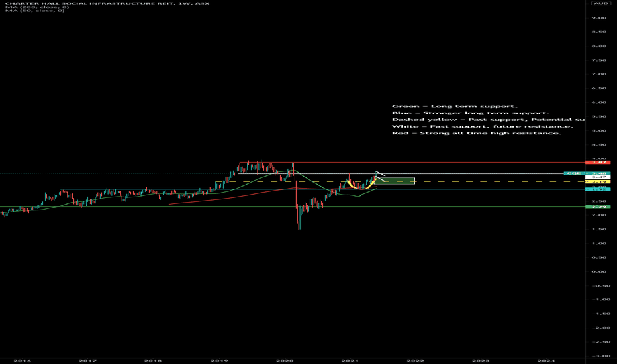Click the 0.00 price scale value
The image size is (617, 364).
[x=599, y=271]
